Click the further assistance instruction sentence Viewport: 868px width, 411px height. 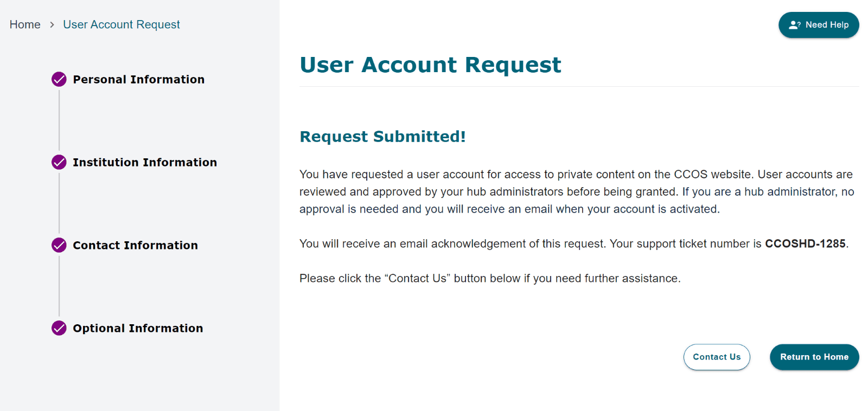point(490,278)
